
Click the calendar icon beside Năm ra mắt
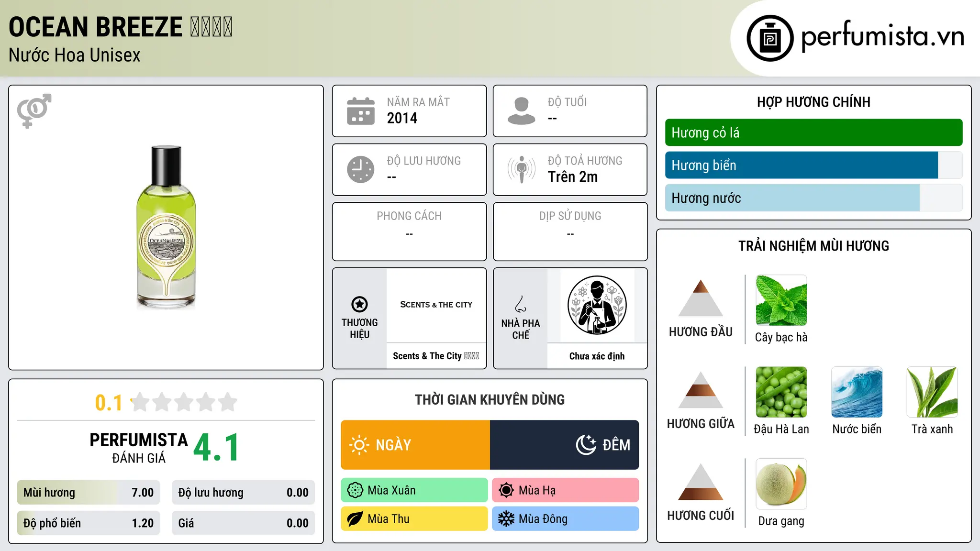[x=361, y=111]
